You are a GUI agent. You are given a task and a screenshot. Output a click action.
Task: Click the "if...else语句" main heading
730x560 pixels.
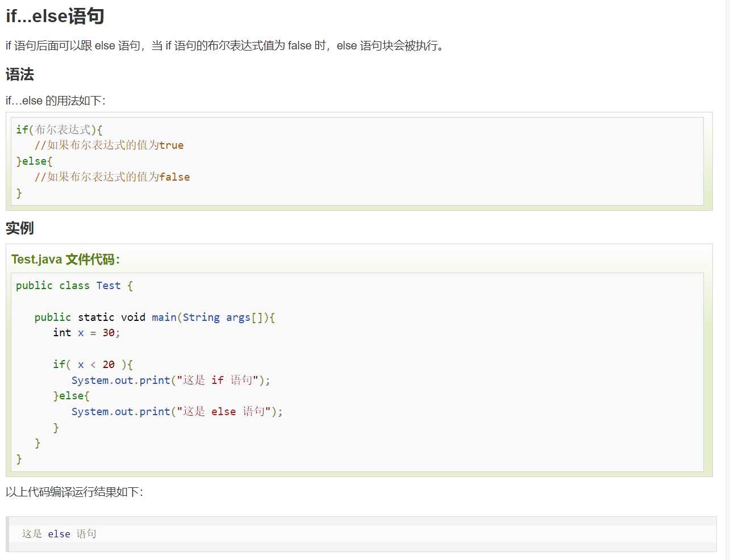(55, 16)
